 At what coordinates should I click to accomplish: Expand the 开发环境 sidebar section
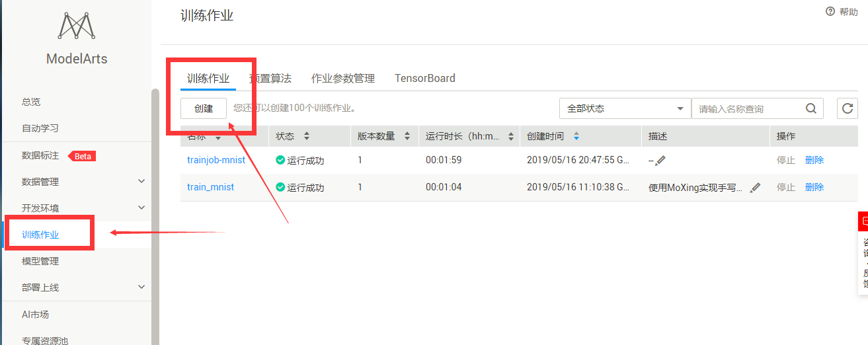pyautogui.click(x=141, y=208)
